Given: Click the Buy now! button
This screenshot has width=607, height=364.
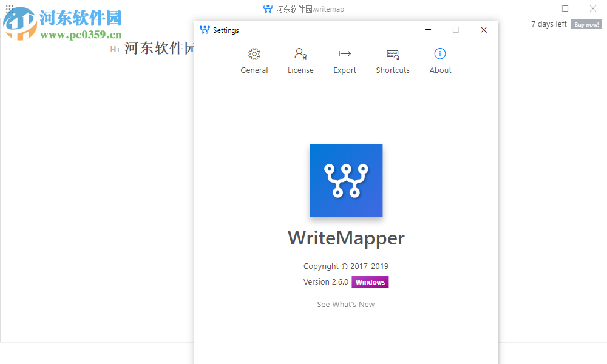Looking at the screenshot, I should [586, 24].
